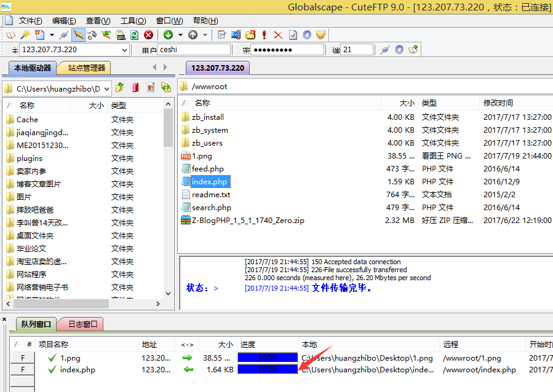Viewport: 553px width, 392px height.
Task: Click the green download arrow icon
Action: click(x=168, y=35)
